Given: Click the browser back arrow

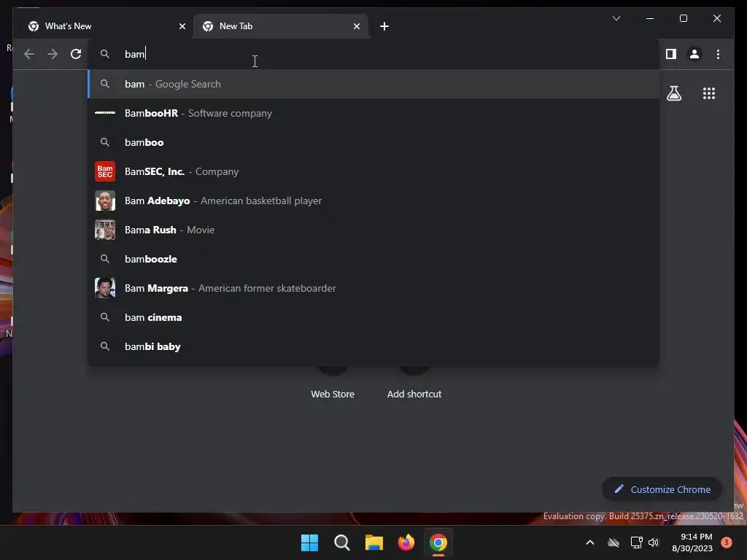Looking at the screenshot, I should (x=29, y=54).
